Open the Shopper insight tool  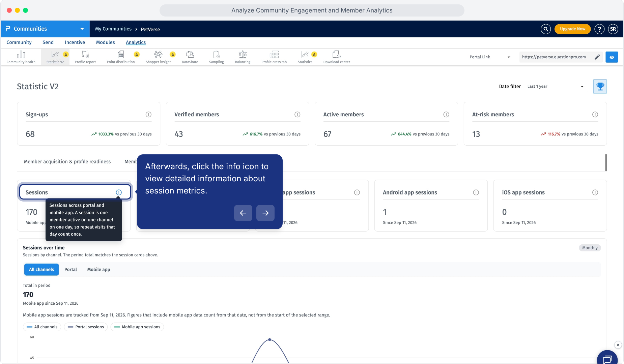pyautogui.click(x=158, y=57)
